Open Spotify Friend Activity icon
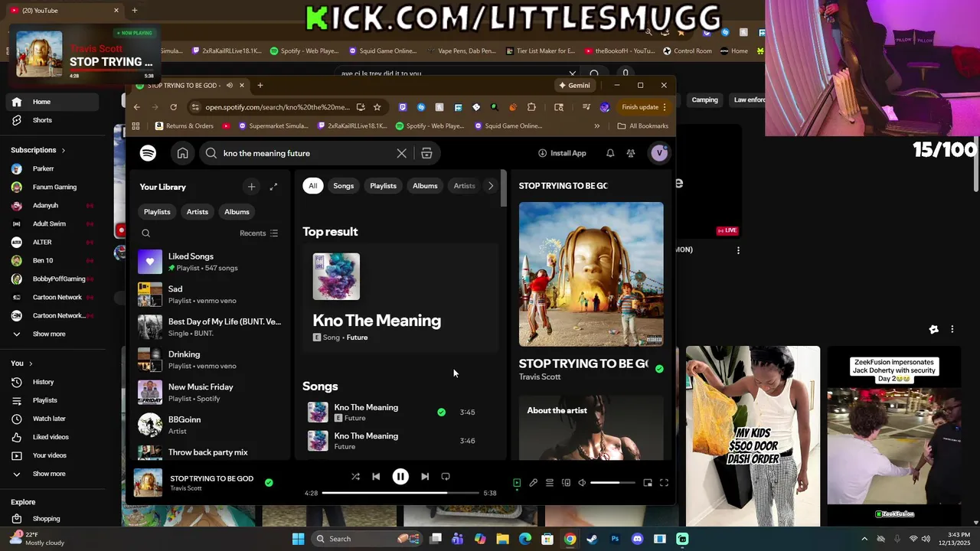This screenshot has height=551, width=980. (631, 153)
